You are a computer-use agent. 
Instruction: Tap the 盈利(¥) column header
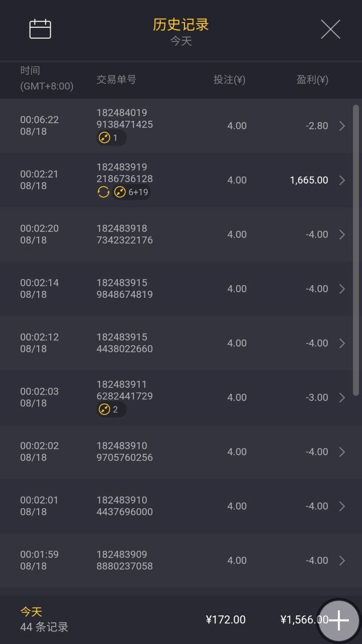tap(312, 79)
